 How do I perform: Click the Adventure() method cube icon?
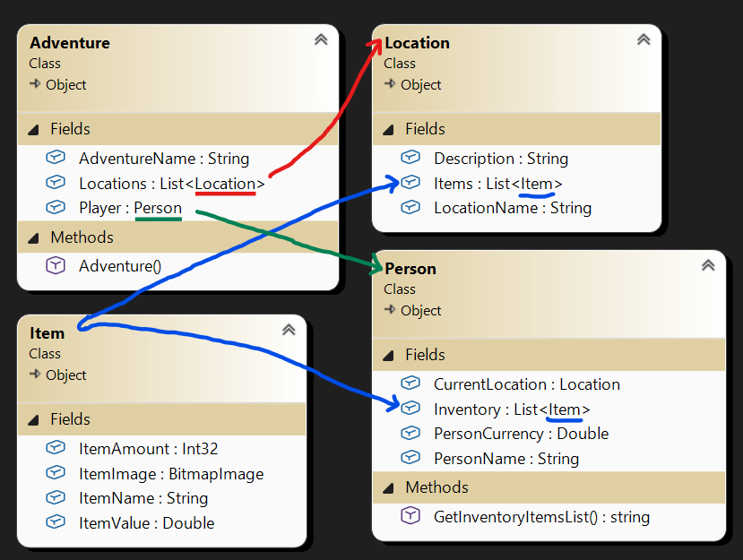click(56, 265)
